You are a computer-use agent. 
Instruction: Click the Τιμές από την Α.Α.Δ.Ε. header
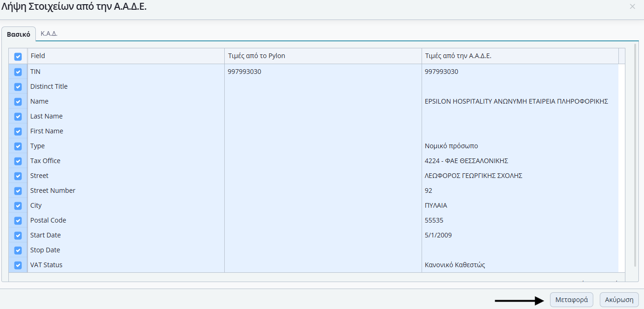pyautogui.click(x=520, y=56)
